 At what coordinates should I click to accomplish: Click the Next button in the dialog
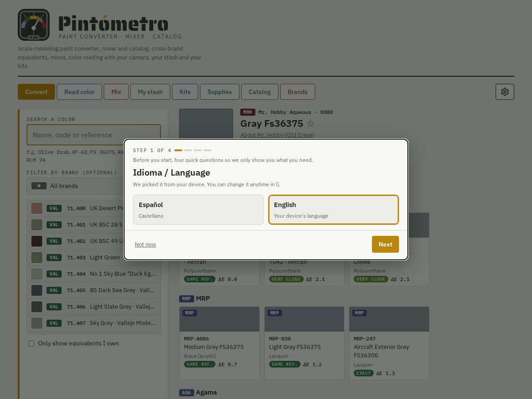point(385,244)
